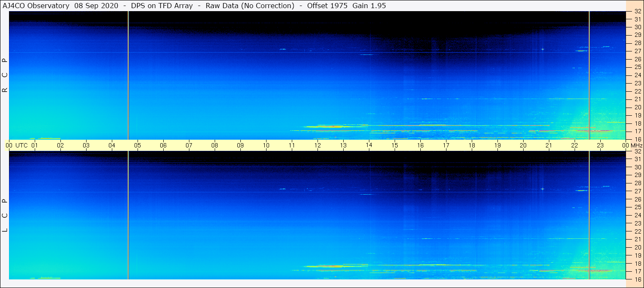This screenshot has width=644, height=288.
Task: Click the vertical marker near 22:35 in LCP spectrogram
Action: tap(590, 215)
